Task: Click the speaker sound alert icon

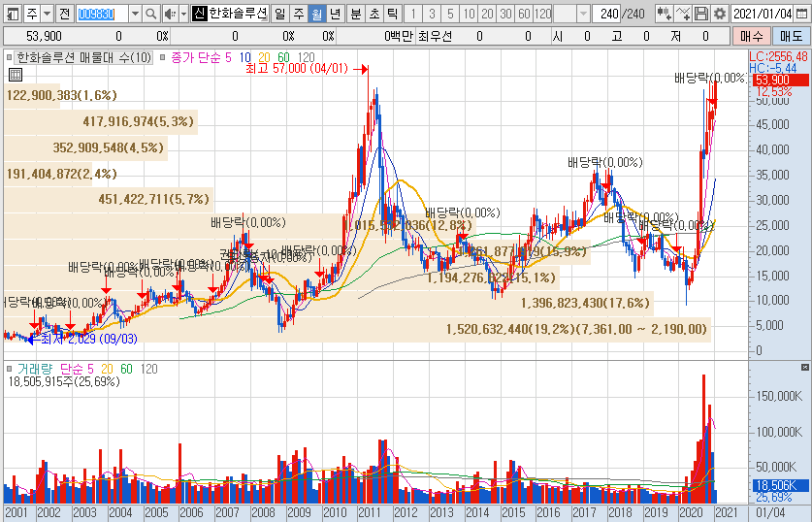Action: pyautogui.click(x=170, y=14)
